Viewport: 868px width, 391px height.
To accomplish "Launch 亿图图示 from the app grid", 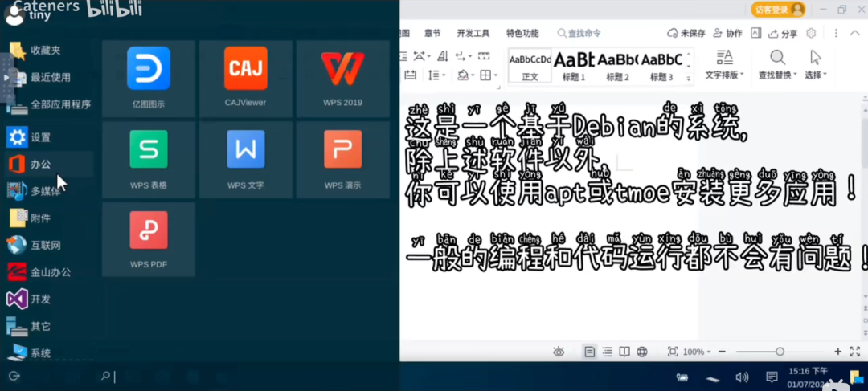I will pos(149,79).
